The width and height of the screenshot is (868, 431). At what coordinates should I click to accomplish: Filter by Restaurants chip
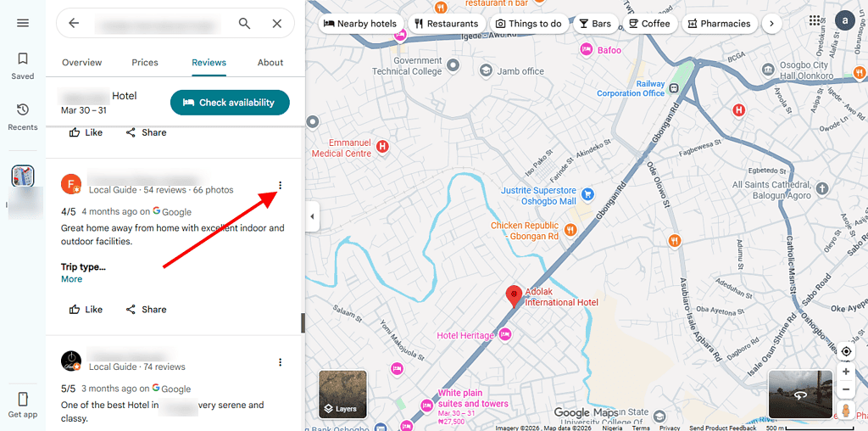click(x=447, y=23)
